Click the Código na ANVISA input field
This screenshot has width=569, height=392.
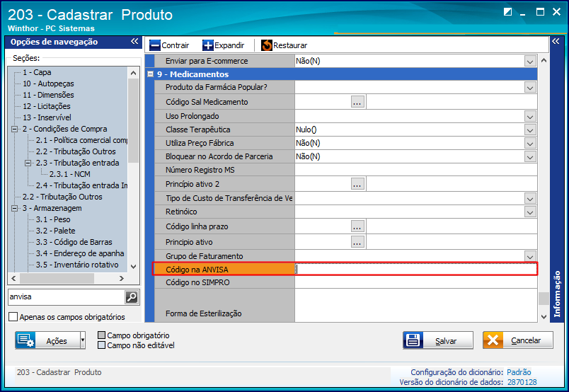(416, 270)
